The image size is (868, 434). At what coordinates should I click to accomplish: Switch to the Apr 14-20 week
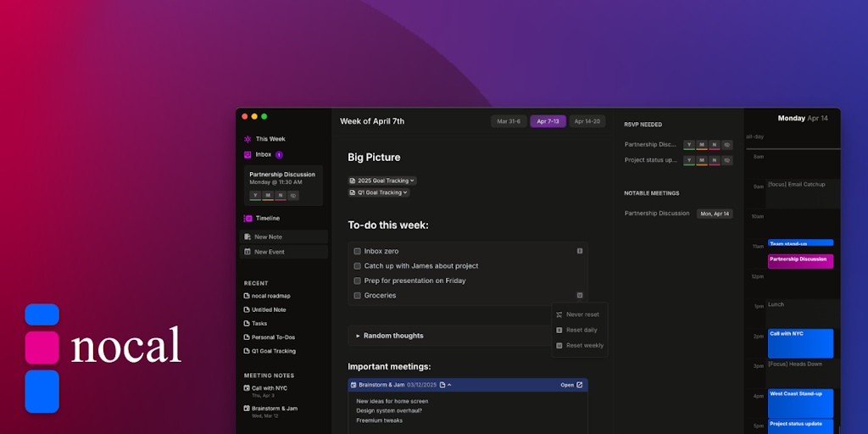click(587, 121)
